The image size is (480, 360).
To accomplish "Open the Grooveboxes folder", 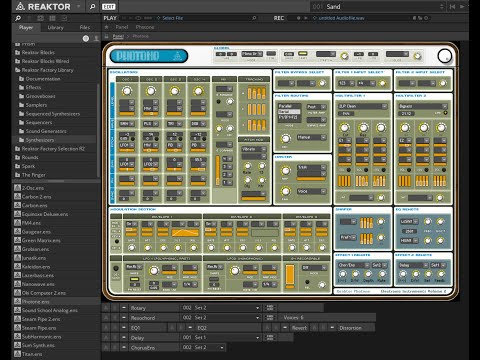I will 40,96.
